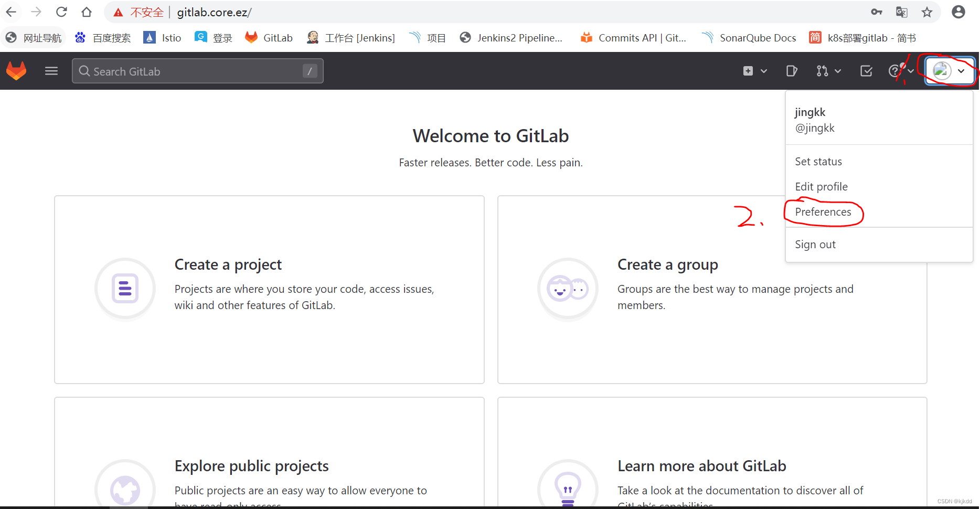The image size is (980, 509).
Task: Open the 项目 bookmark
Action: coord(428,38)
